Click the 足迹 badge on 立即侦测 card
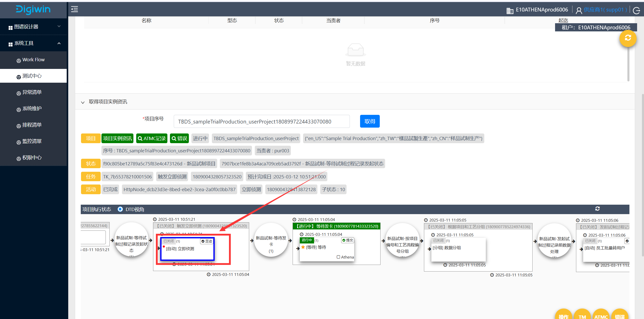 tap(207, 241)
